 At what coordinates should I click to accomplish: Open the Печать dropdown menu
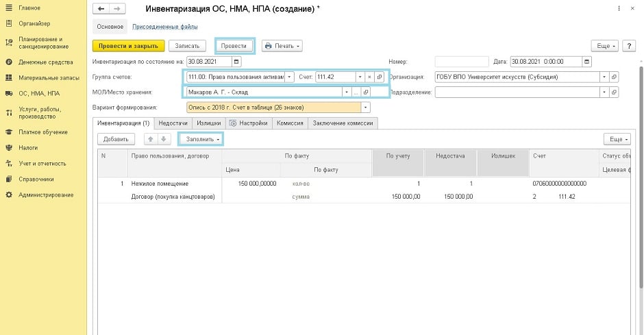click(282, 46)
